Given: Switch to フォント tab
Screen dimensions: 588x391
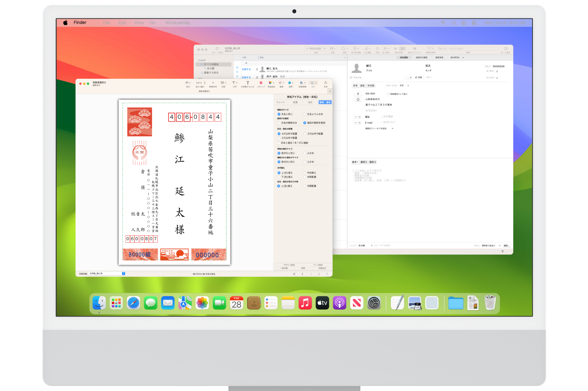Looking at the screenshot, I should point(281,102).
